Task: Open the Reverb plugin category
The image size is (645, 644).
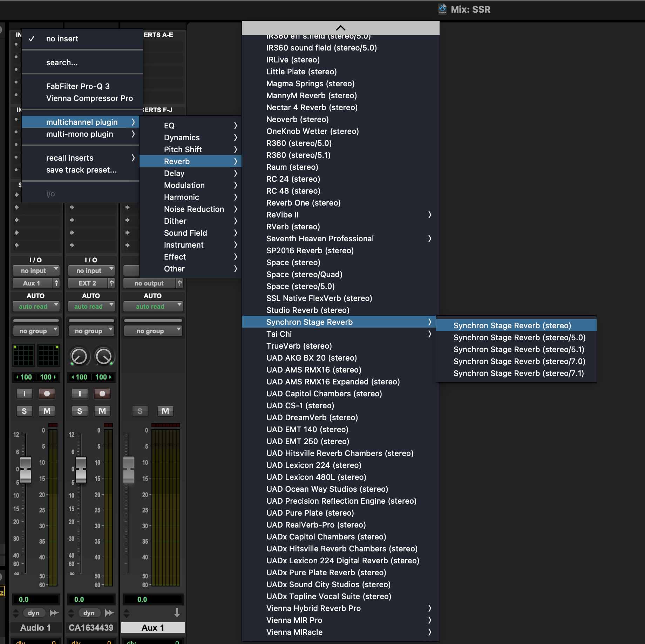Action: [x=190, y=161]
